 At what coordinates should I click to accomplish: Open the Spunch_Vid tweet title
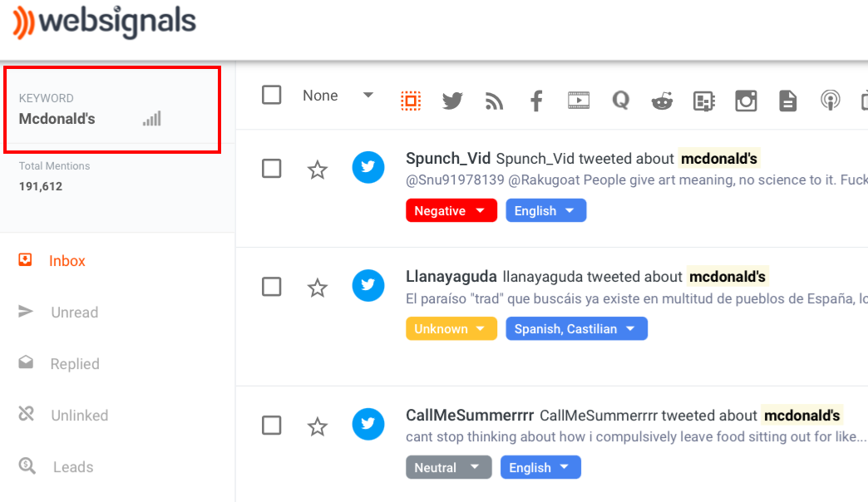click(x=582, y=158)
